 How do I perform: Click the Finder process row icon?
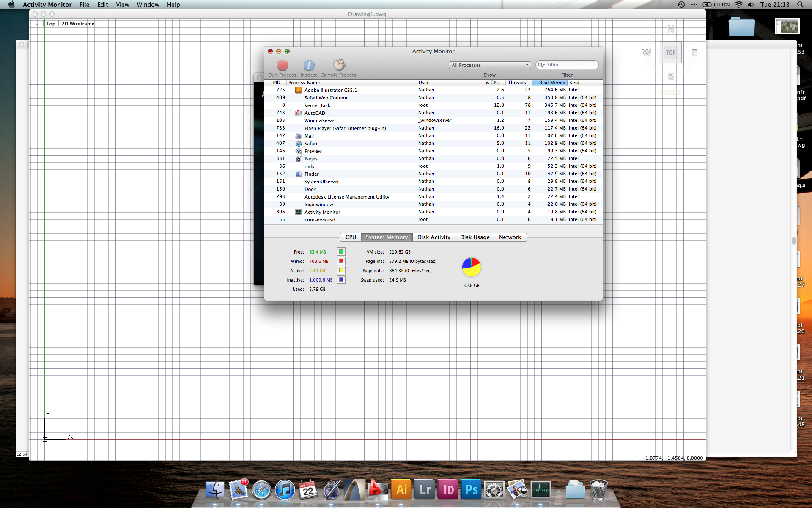[299, 174]
